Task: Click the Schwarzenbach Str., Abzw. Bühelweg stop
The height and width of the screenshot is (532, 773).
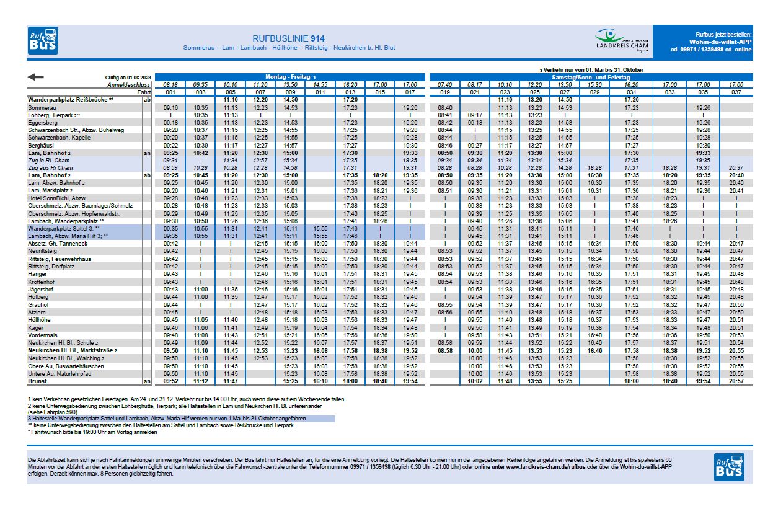Action: tap(76, 130)
